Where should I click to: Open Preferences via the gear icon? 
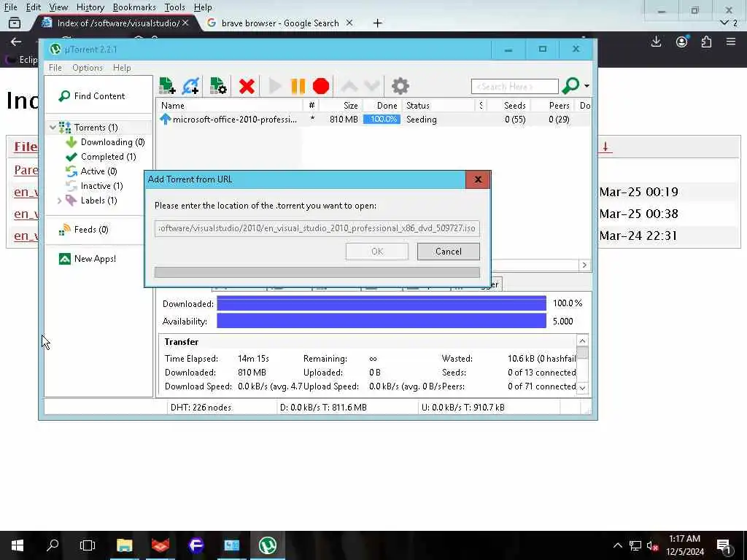tap(400, 87)
